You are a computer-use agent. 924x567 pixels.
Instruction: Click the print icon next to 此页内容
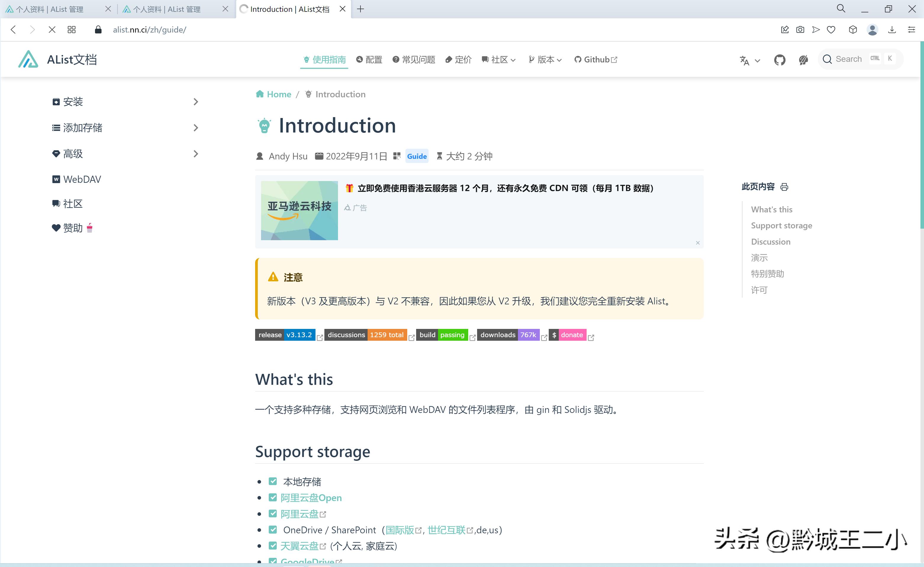pyautogui.click(x=784, y=187)
